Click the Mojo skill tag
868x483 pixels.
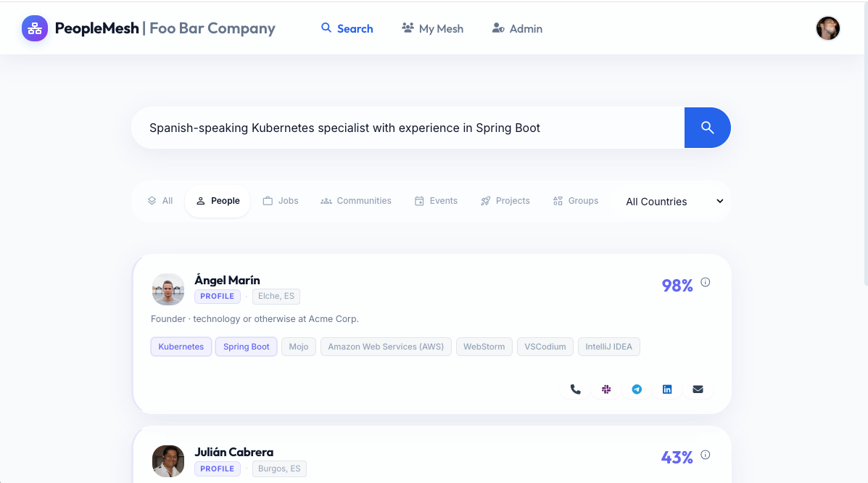[x=298, y=347]
